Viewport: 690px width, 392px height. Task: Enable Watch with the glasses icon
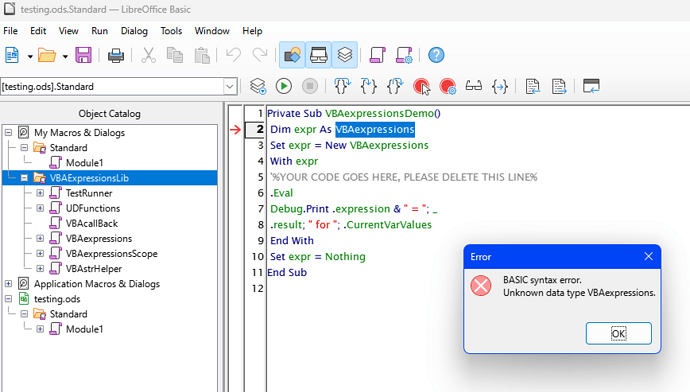tap(474, 86)
